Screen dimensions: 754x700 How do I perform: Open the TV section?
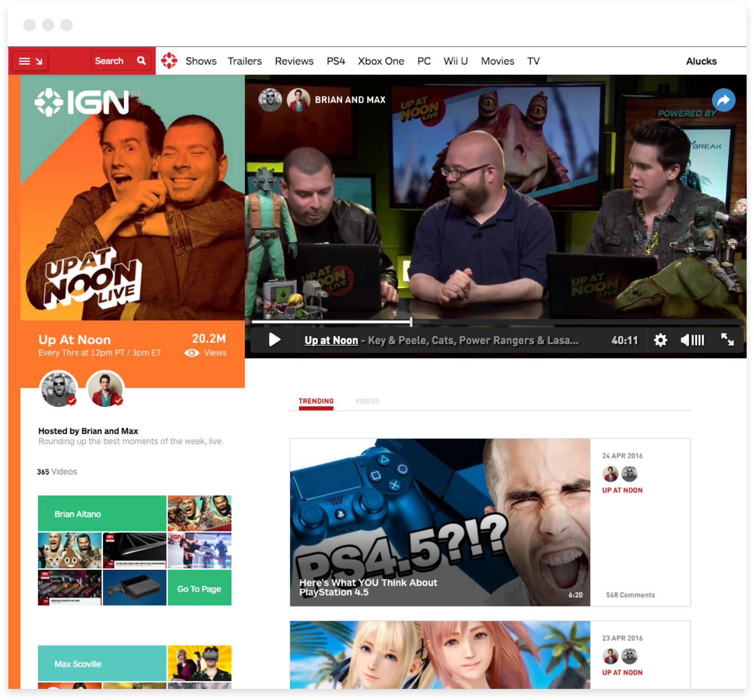pos(533,61)
